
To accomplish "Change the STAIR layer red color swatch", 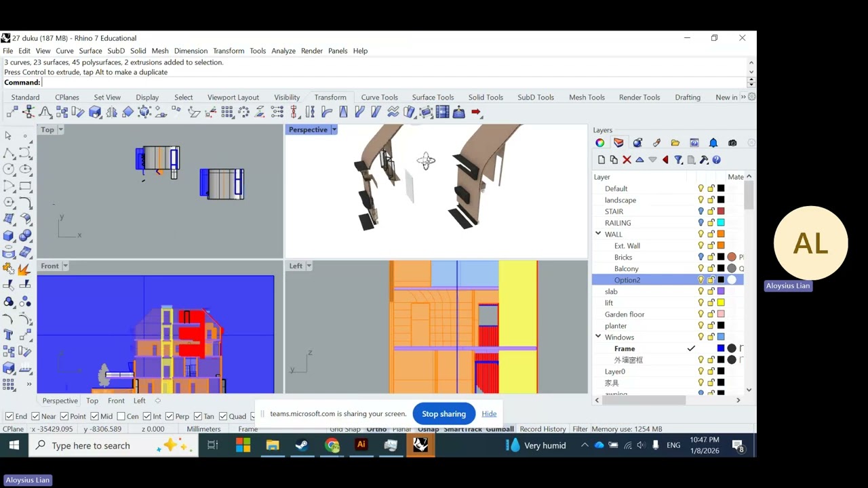I will [x=721, y=211].
